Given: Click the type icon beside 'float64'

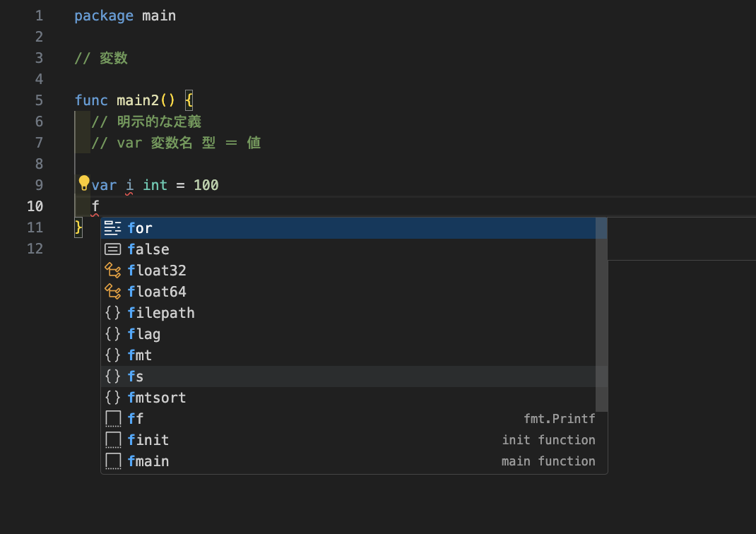Looking at the screenshot, I should pos(113,292).
